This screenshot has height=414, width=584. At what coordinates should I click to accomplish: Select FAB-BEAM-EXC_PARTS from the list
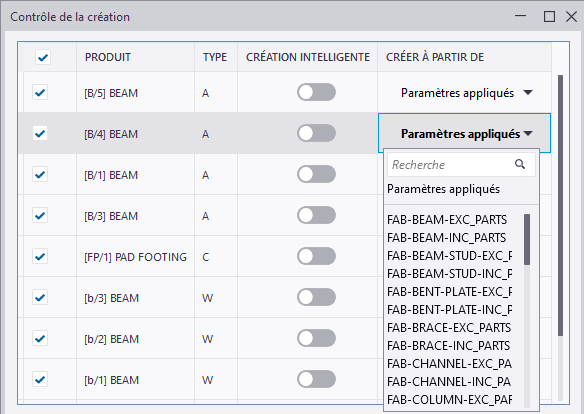[x=447, y=220]
